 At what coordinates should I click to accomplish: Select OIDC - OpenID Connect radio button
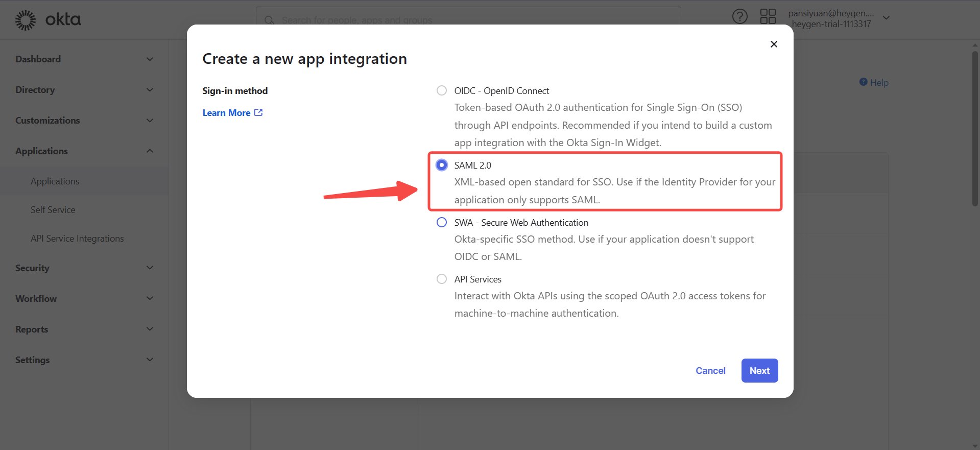(442, 90)
